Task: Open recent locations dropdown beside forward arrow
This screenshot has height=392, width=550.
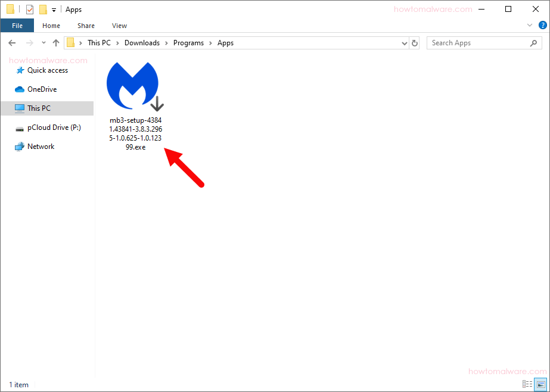Action: (x=43, y=42)
